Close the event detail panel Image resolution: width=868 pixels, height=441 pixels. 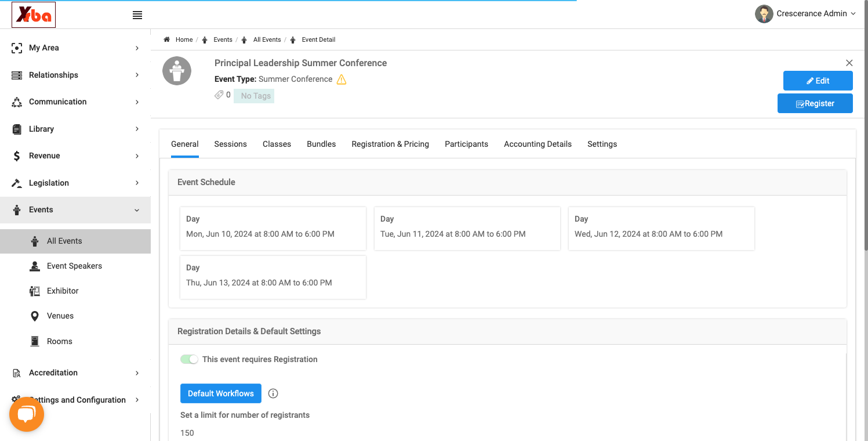click(849, 63)
